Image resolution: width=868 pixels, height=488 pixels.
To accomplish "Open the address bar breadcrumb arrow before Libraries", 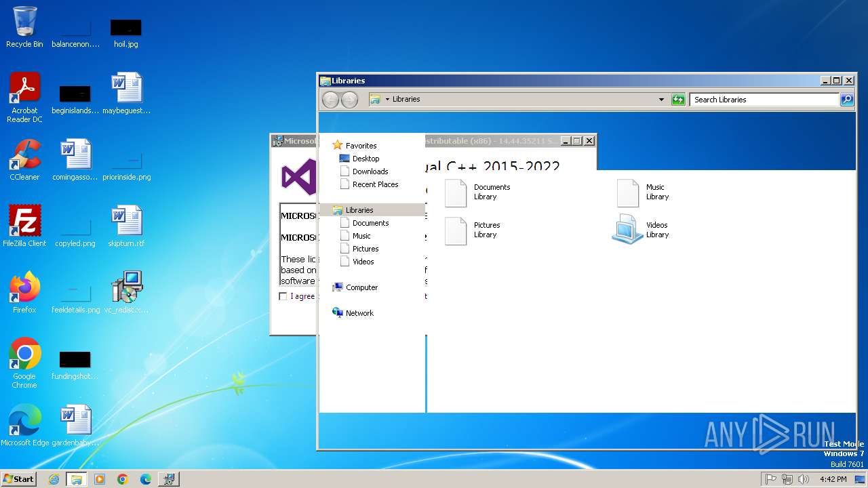I will [x=387, y=99].
